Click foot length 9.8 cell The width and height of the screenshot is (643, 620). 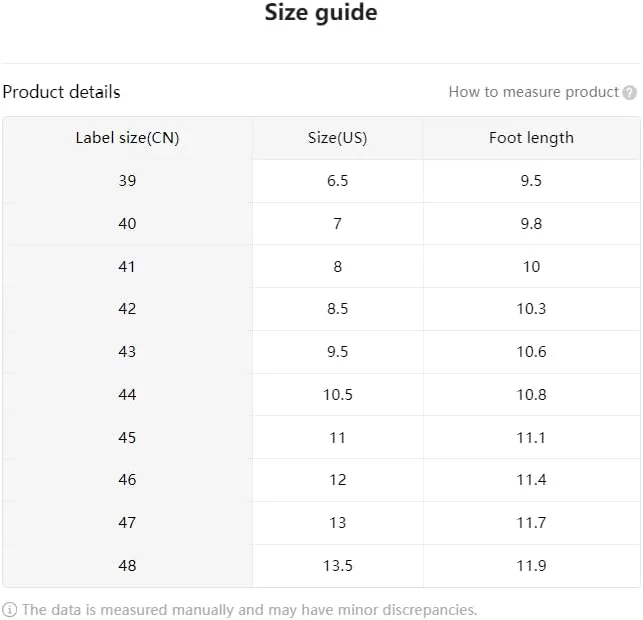(x=531, y=224)
